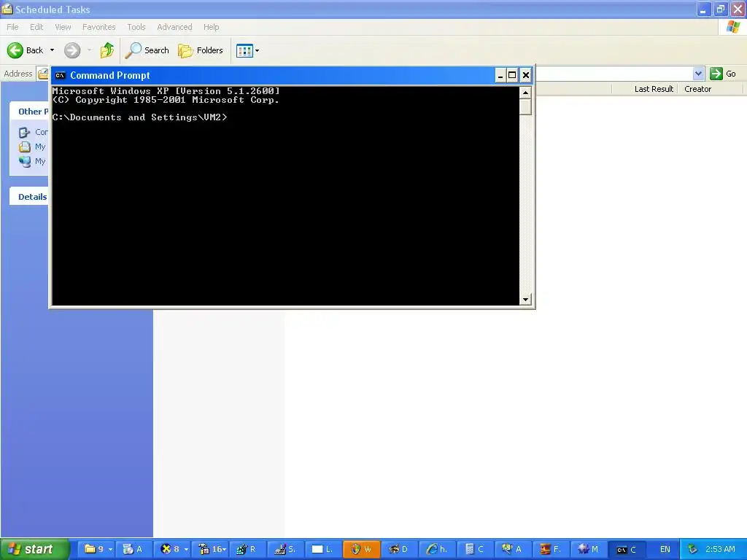Minimize the Command Prompt window
Image resolution: width=747 pixels, height=560 pixels.
[x=500, y=75]
